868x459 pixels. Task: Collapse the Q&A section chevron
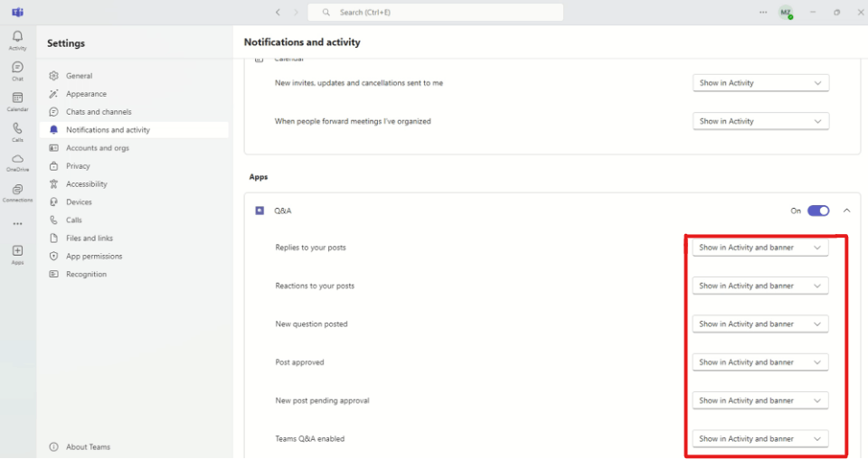click(x=846, y=211)
